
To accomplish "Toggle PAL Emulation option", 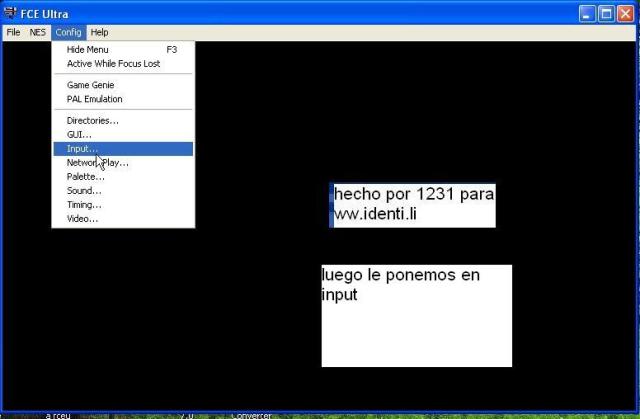I will click(x=123, y=99).
